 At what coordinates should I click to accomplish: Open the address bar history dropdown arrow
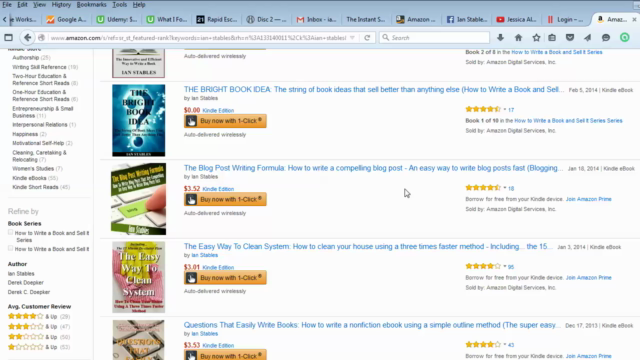point(352,38)
